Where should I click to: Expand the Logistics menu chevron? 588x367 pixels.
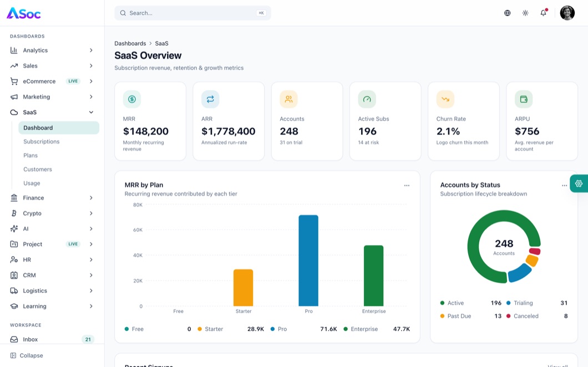pos(91,290)
